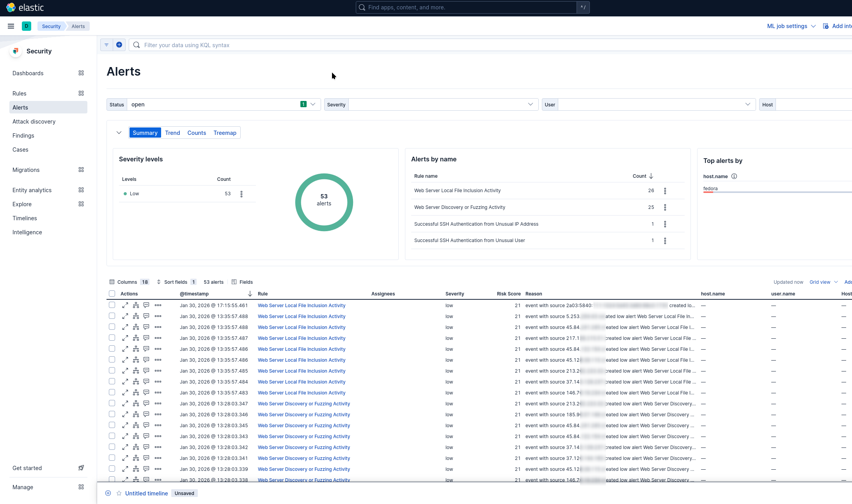Click the Columns button

click(x=127, y=282)
